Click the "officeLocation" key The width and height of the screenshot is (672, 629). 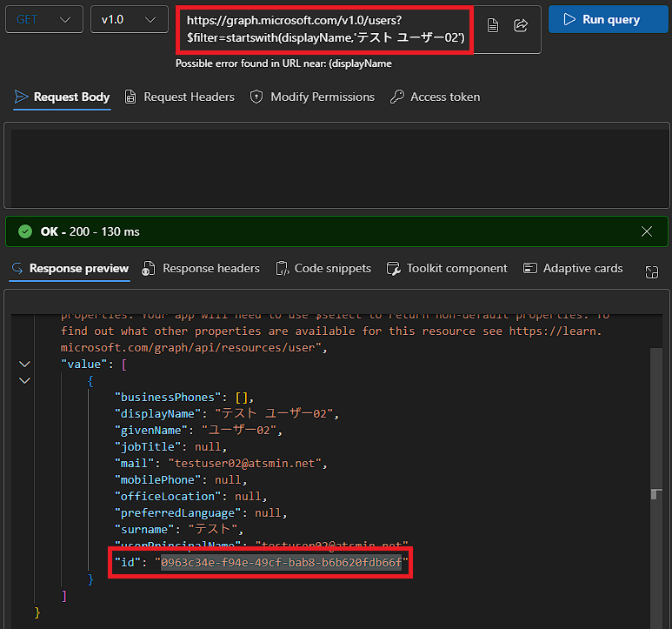(x=168, y=497)
